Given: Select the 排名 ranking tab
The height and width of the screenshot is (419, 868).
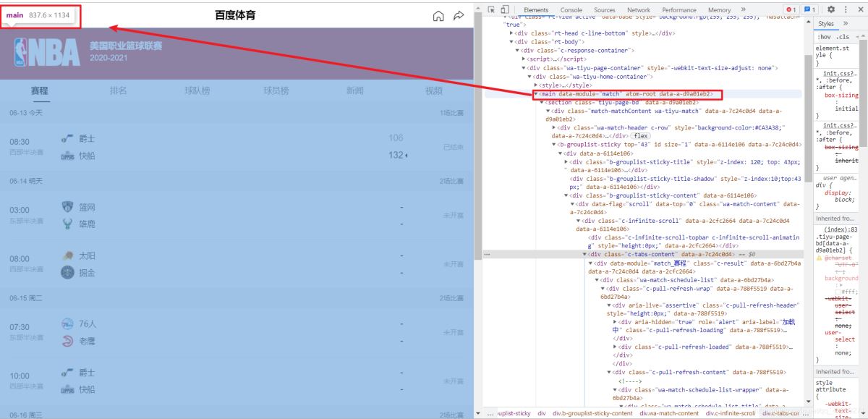Looking at the screenshot, I should point(119,90).
